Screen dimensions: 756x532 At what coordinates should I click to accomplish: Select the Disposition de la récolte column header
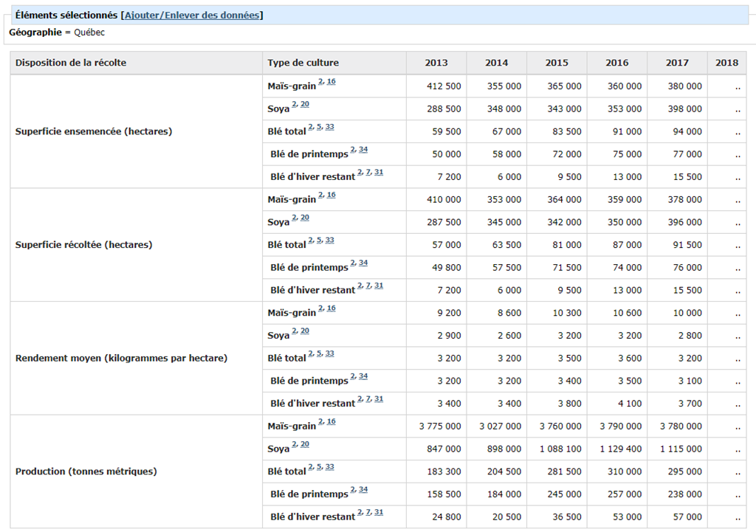pos(71,63)
